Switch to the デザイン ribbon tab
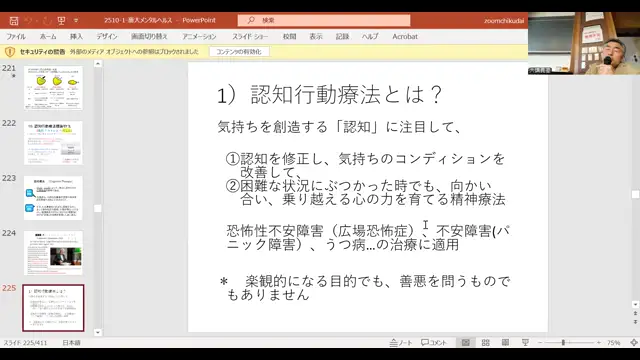Screen dimensions: 640x360 click(x=107, y=36)
